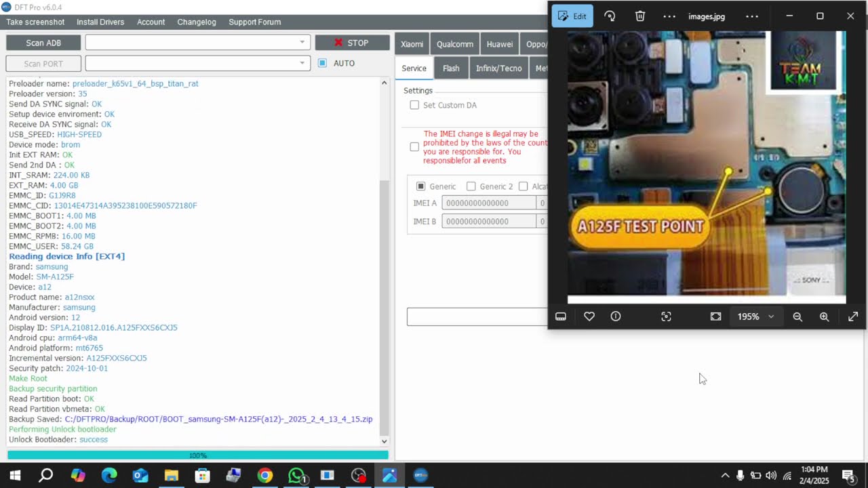Open Microsoft Edge from the taskbar

[109, 475]
